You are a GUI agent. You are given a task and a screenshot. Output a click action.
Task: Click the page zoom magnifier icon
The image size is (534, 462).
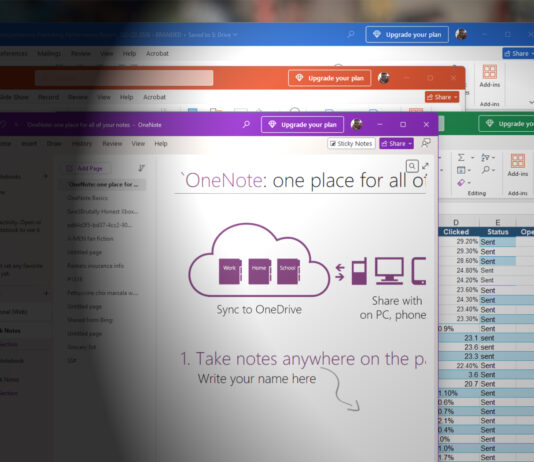click(412, 166)
